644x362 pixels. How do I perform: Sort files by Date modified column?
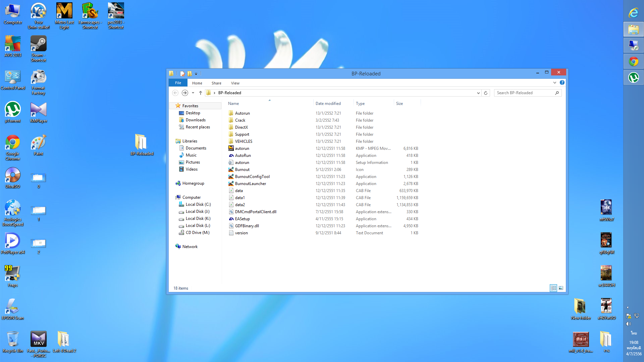click(328, 104)
